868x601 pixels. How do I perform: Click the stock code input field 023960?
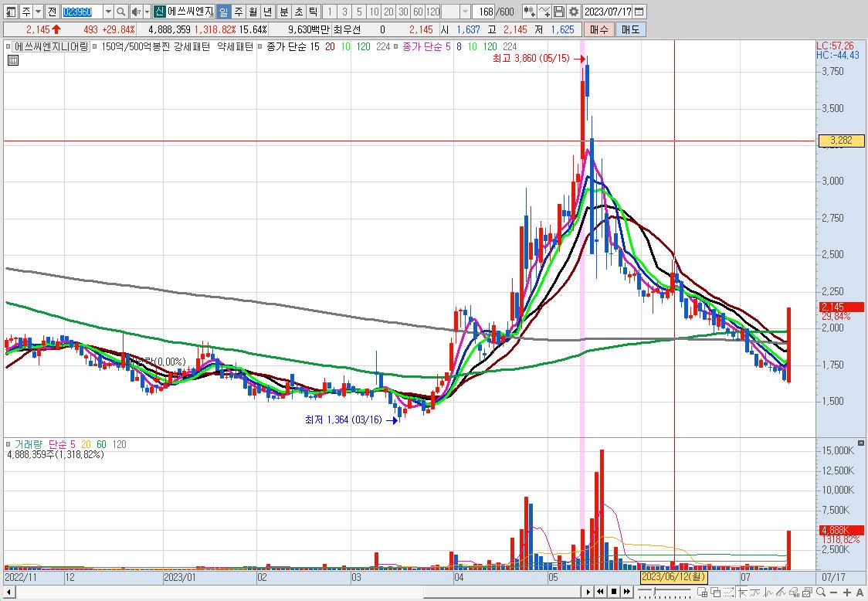pos(82,12)
